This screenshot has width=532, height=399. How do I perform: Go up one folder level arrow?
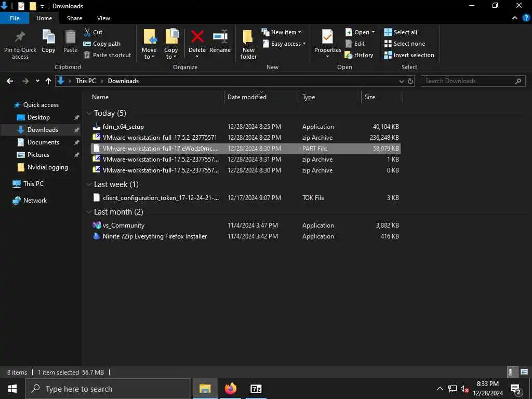click(48, 81)
